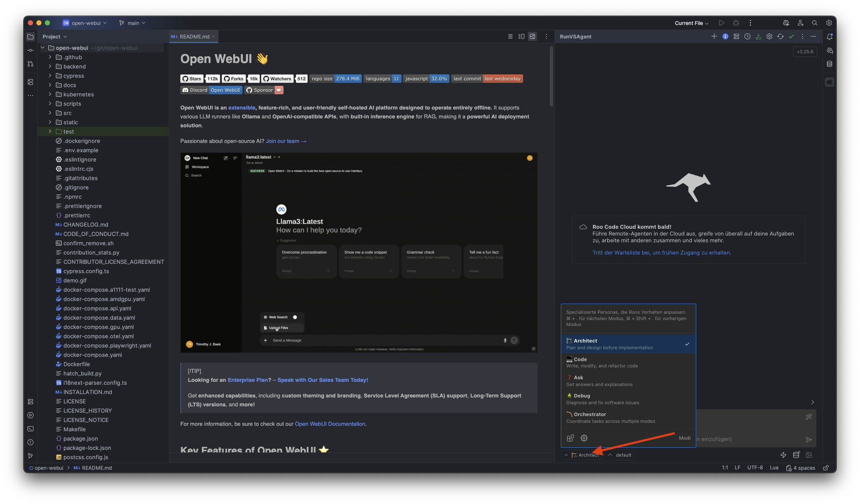Click the Roo Code Cloud waitlist link
860x504 pixels.
662,253
